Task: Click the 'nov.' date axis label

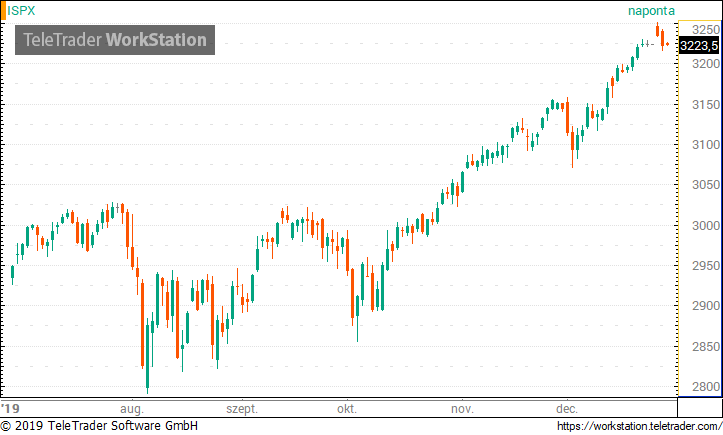Action: coord(462,409)
